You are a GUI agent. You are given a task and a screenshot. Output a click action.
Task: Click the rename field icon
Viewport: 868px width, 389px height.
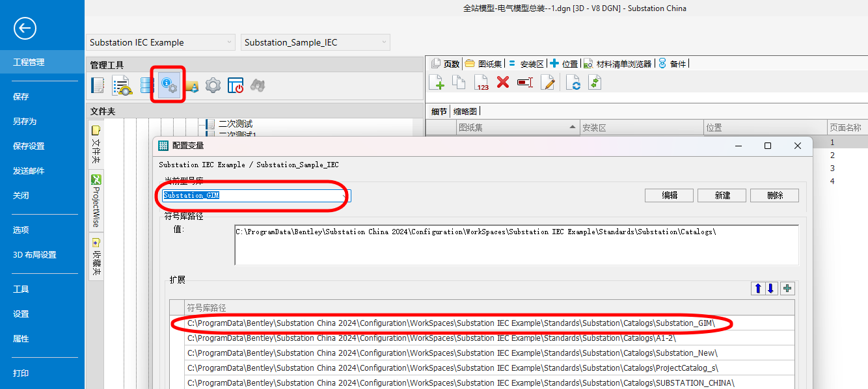click(x=524, y=82)
